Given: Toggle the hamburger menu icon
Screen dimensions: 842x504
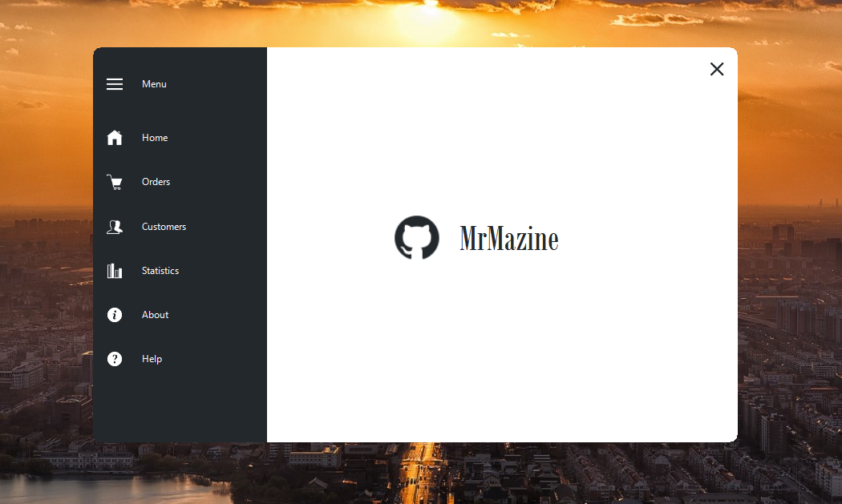Looking at the screenshot, I should coord(115,83).
